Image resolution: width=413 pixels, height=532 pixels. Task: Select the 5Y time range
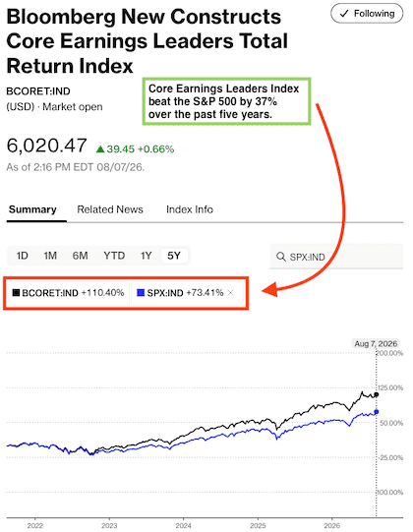[174, 256]
